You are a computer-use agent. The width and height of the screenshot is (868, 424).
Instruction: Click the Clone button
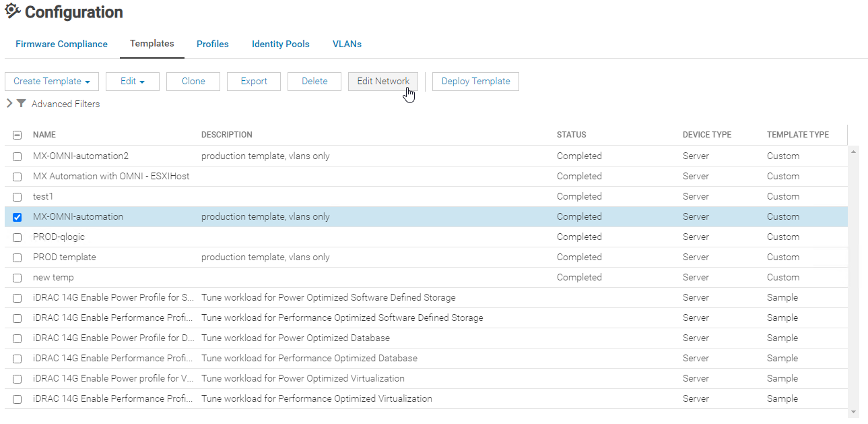point(193,82)
